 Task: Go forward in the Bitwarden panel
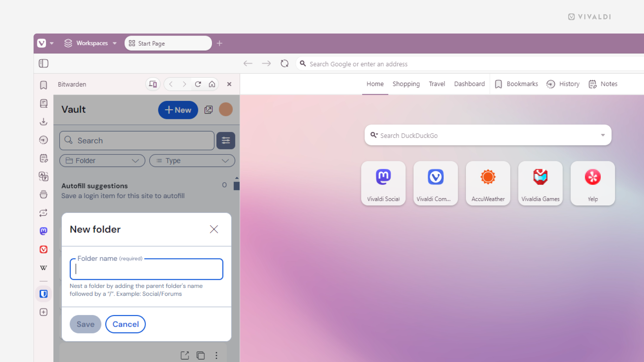tap(184, 84)
